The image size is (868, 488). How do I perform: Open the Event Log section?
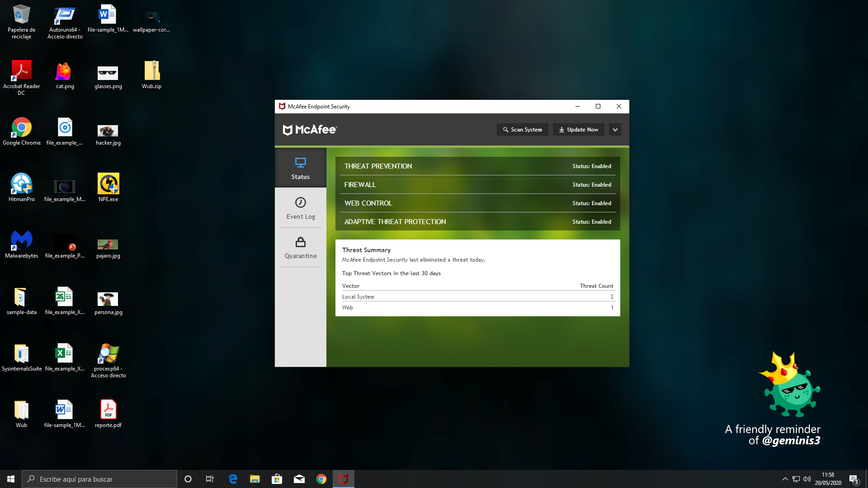pos(300,208)
